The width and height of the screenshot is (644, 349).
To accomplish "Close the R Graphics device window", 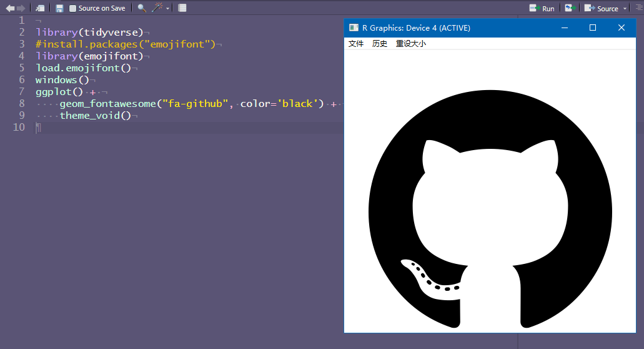I will click(622, 28).
